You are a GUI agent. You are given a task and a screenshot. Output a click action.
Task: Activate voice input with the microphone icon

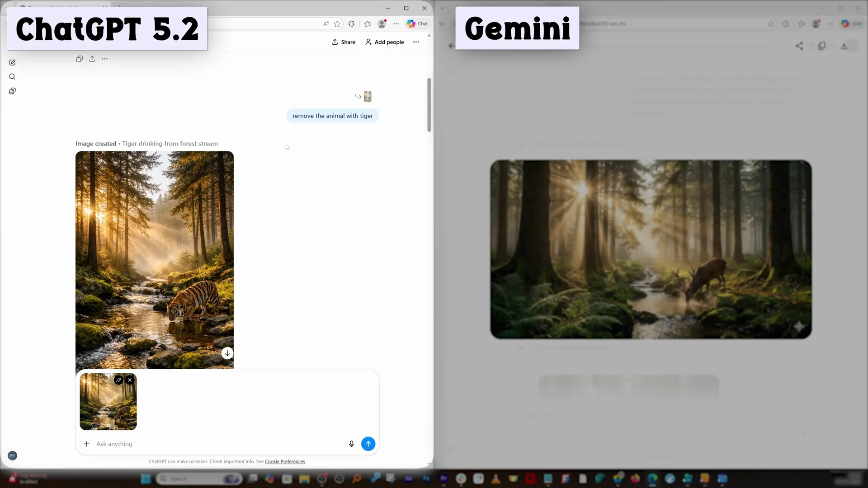pyautogui.click(x=352, y=444)
